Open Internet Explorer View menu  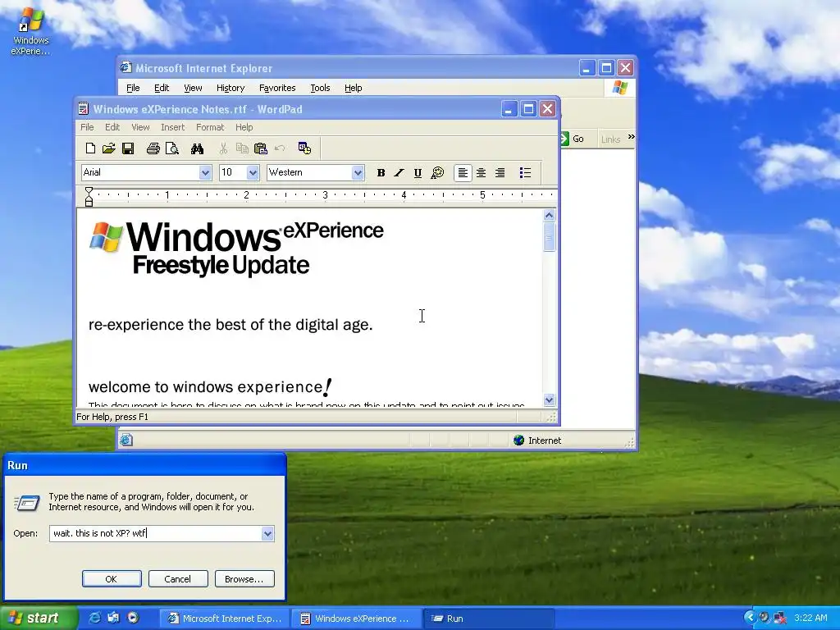click(193, 88)
